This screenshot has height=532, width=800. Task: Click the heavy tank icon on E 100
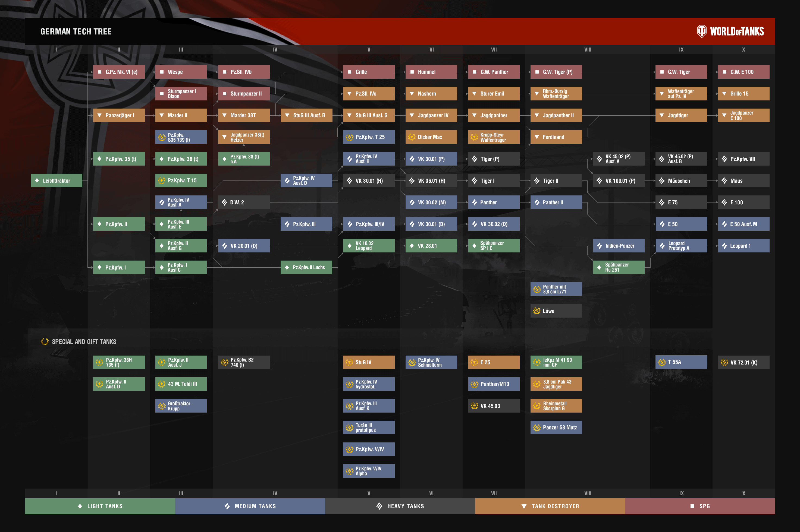click(x=724, y=202)
